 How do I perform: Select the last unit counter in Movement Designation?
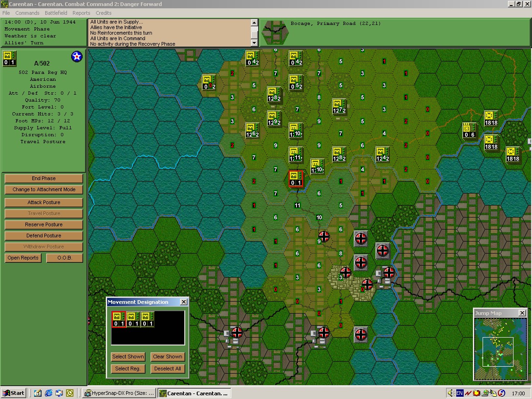click(x=147, y=320)
